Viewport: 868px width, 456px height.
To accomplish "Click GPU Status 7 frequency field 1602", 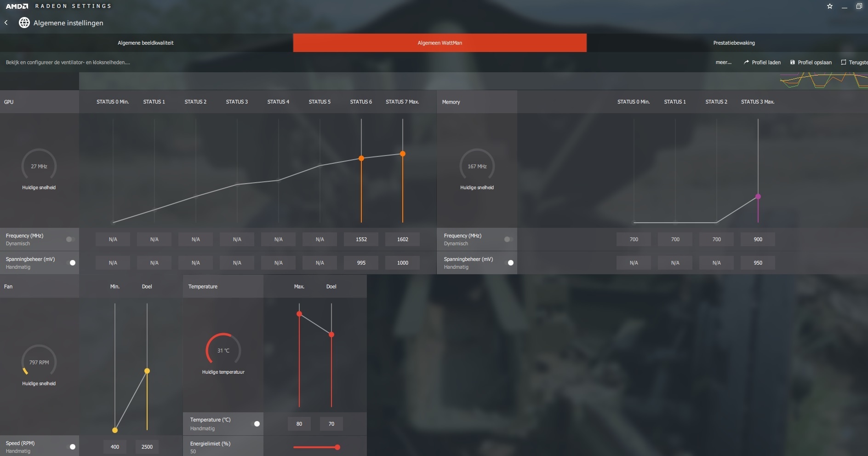I will click(403, 239).
